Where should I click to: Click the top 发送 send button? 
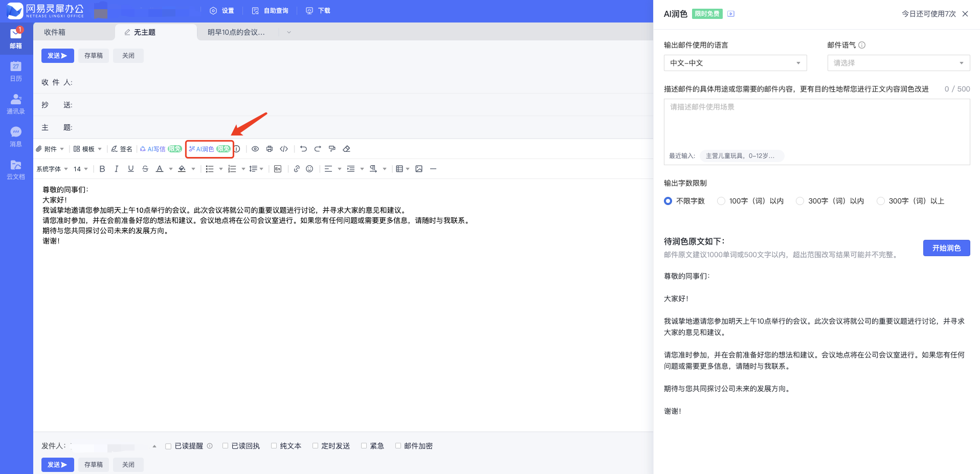[x=57, y=56]
